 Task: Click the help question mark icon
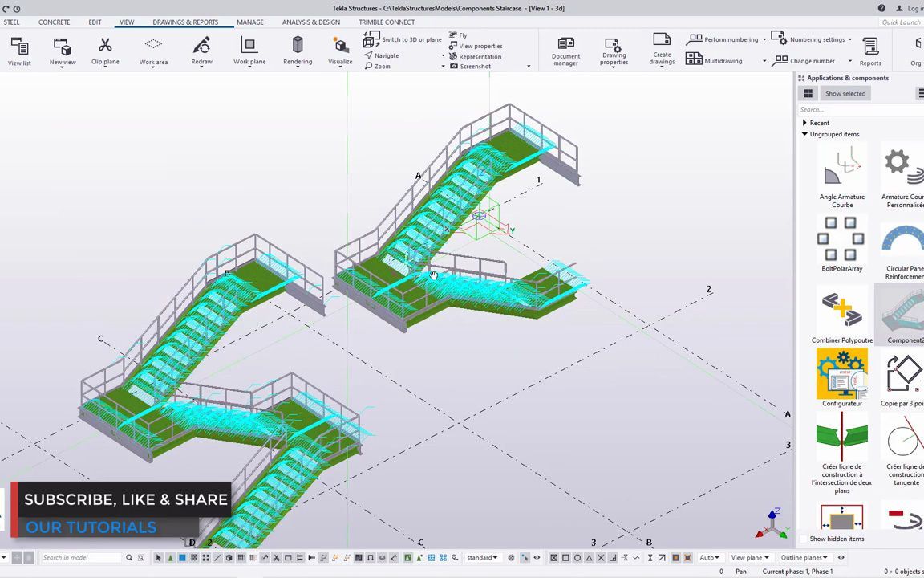tap(881, 8)
